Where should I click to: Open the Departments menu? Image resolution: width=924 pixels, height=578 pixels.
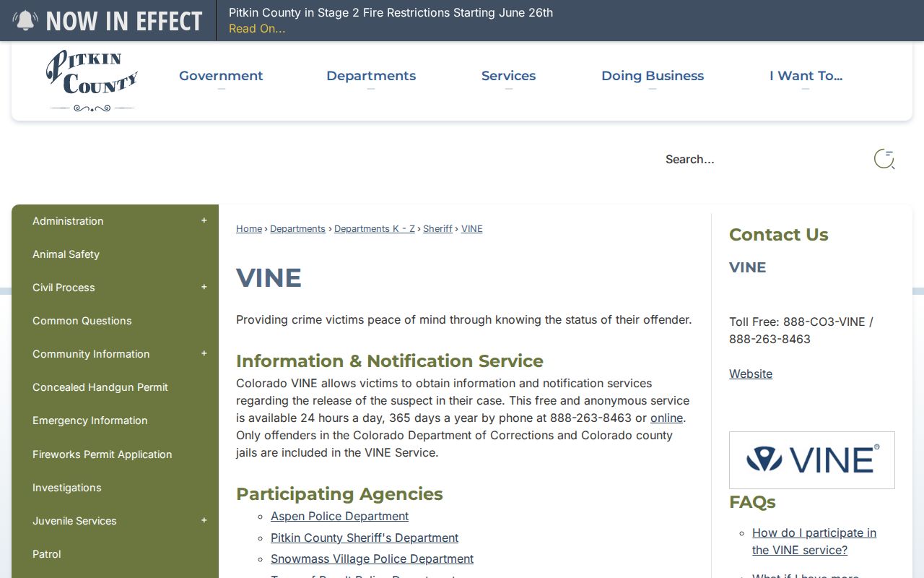point(371,76)
